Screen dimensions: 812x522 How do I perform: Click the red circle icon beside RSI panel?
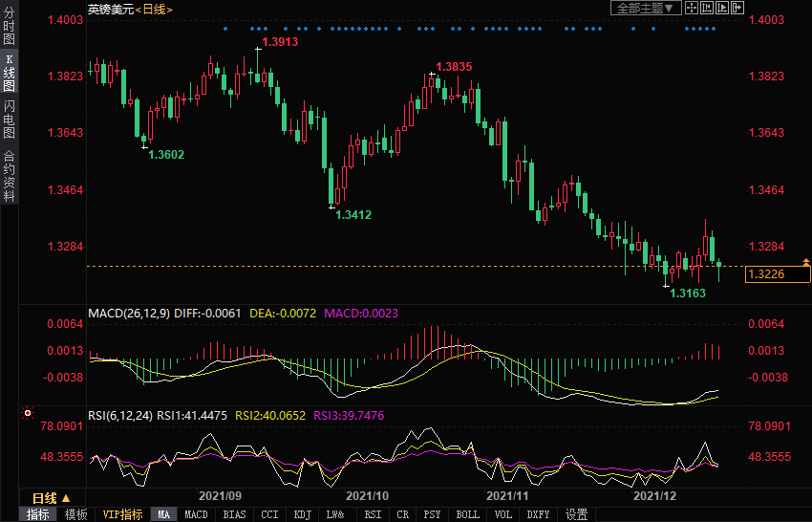click(x=27, y=415)
